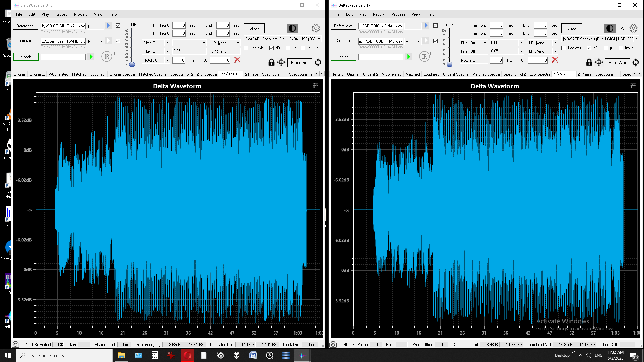Click the Match button in left window
Viewport: 644px width, 362px height.
pos(26,57)
